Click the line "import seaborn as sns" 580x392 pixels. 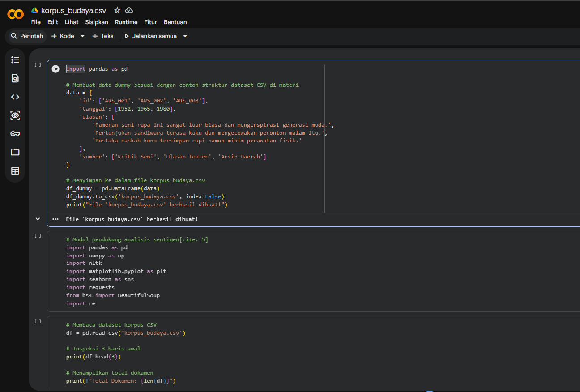[x=100, y=279]
